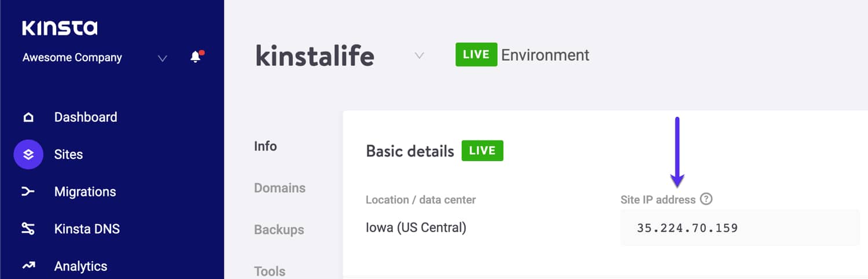The image size is (868, 279).
Task: Open Analytics from the sidebar
Action: (80, 266)
